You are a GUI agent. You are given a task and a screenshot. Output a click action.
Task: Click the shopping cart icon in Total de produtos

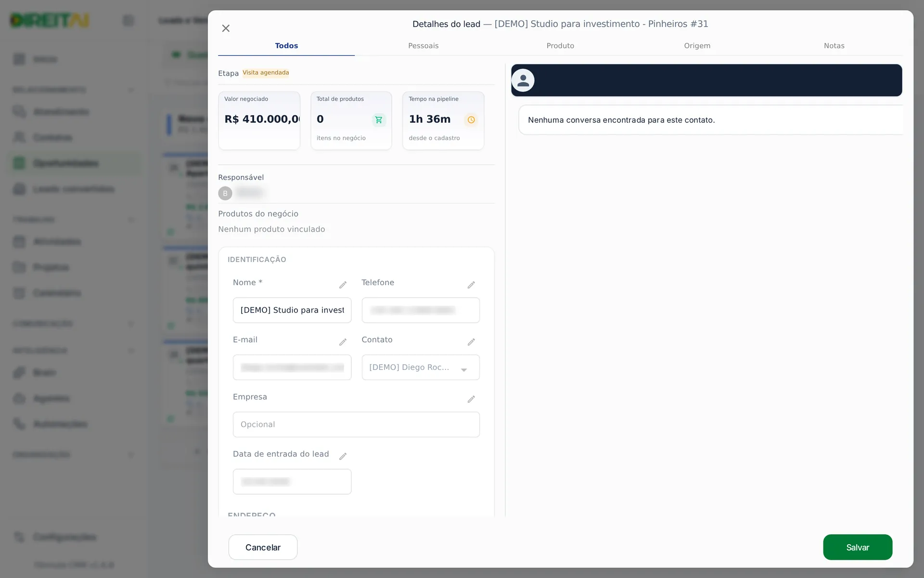379,119
